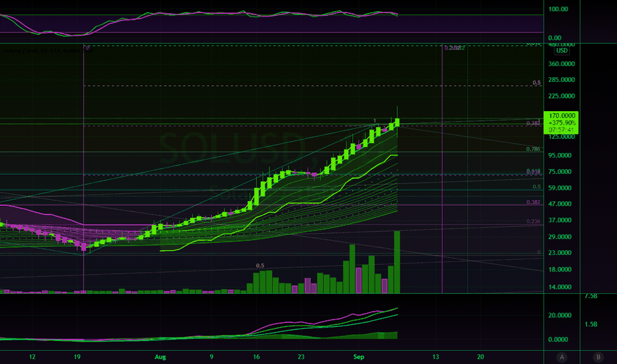Select the 0.618 Fibonacci level label
This screenshot has height=364, width=617.
[x=534, y=171]
